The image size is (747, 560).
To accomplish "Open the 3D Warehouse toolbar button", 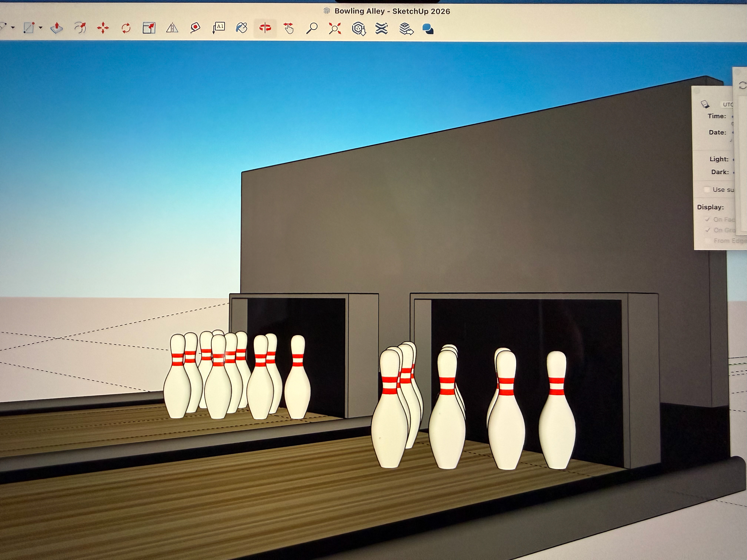I will tap(359, 29).
